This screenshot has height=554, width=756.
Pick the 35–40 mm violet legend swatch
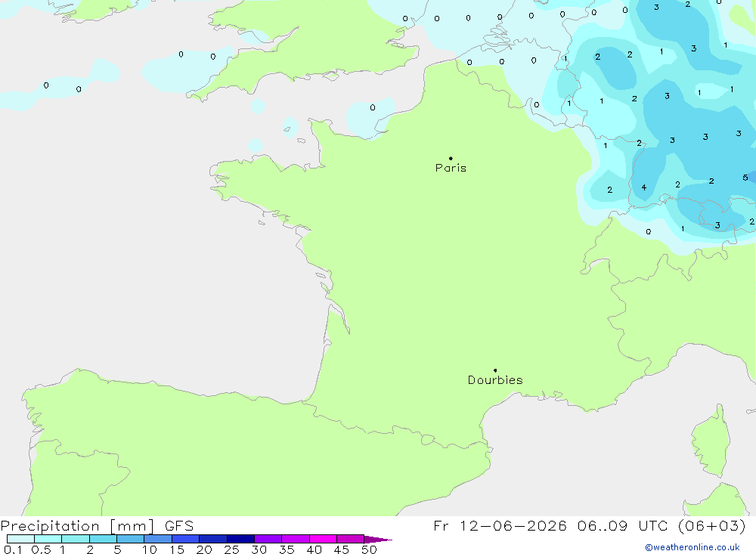click(296, 539)
